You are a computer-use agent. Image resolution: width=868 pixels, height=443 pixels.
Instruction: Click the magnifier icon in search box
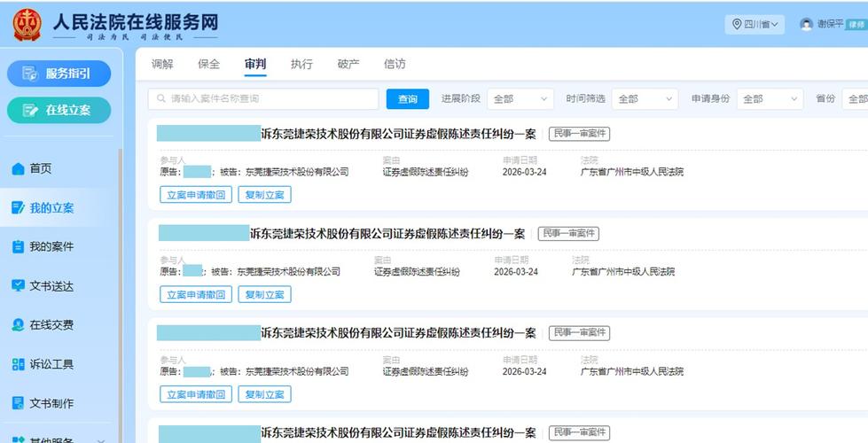(x=161, y=98)
